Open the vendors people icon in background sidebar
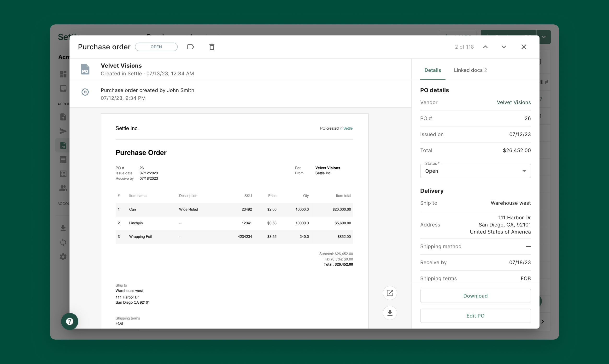The height and width of the screenshot is (364, 609). click(x=63, y=188)
